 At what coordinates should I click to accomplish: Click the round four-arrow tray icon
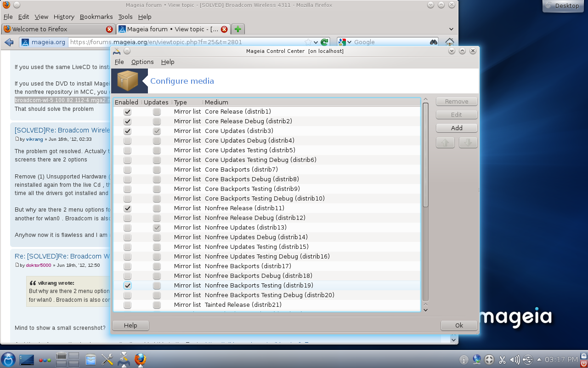coord(490,360)
